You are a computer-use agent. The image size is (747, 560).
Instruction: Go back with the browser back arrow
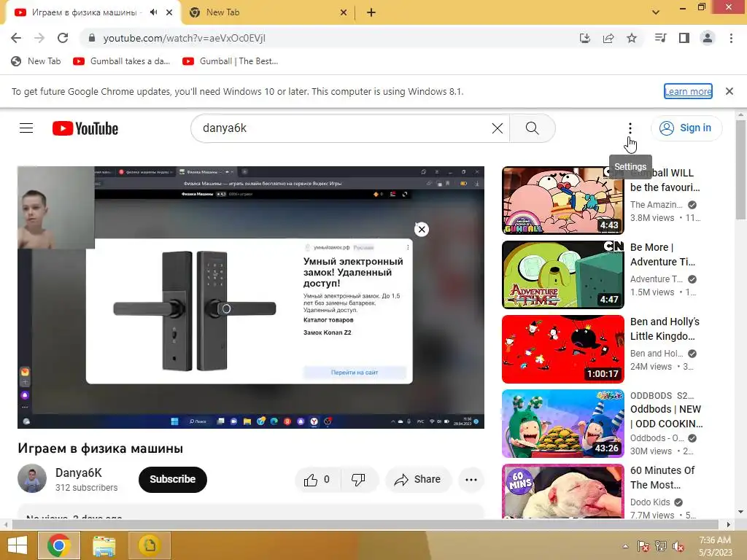click(16, 38)
